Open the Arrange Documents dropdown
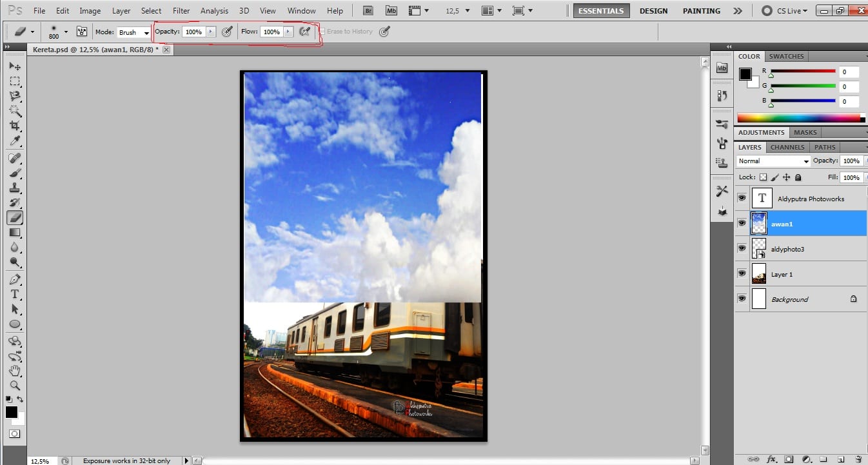The width and height of the screenshot is (868, 465). pyautogui.click(x=491, y=10)
